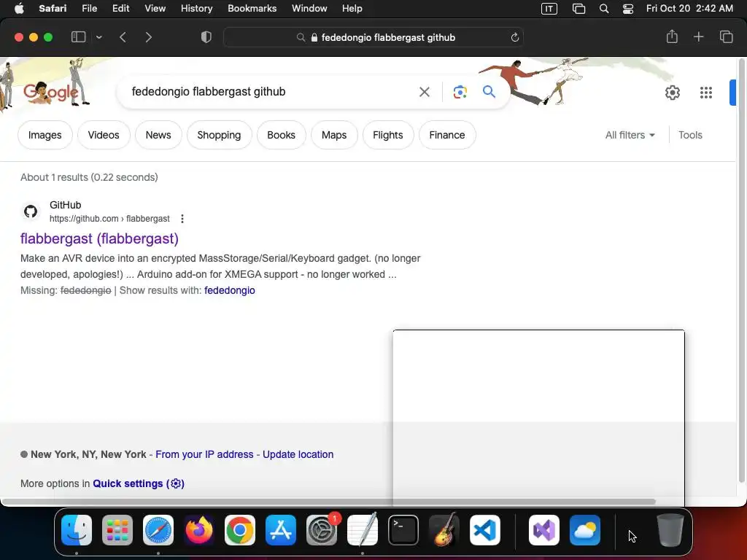747x560 pixels.
Task: Open the sidebar dropdown chevron
Action: point(98,37)
